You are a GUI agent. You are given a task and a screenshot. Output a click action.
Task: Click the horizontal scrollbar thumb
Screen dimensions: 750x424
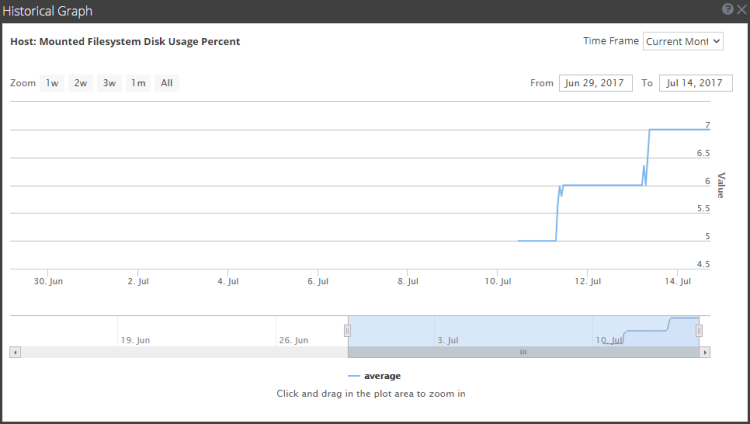522,352
